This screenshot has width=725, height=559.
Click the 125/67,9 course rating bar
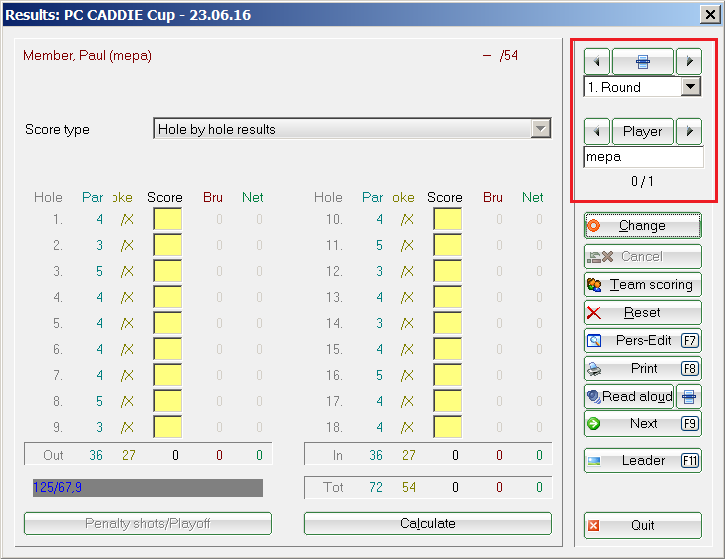148,488
